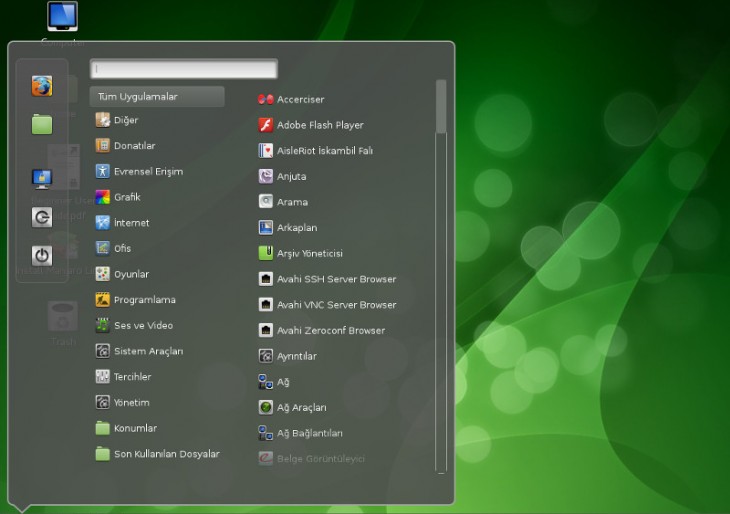
Task: Select the Oyunlar games category
Action: [130, 274]
